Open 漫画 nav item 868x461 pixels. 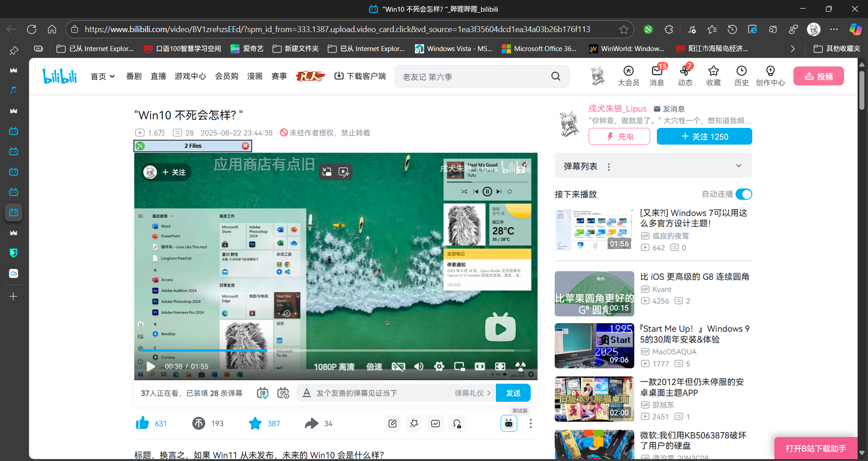[x=255, y=76]
